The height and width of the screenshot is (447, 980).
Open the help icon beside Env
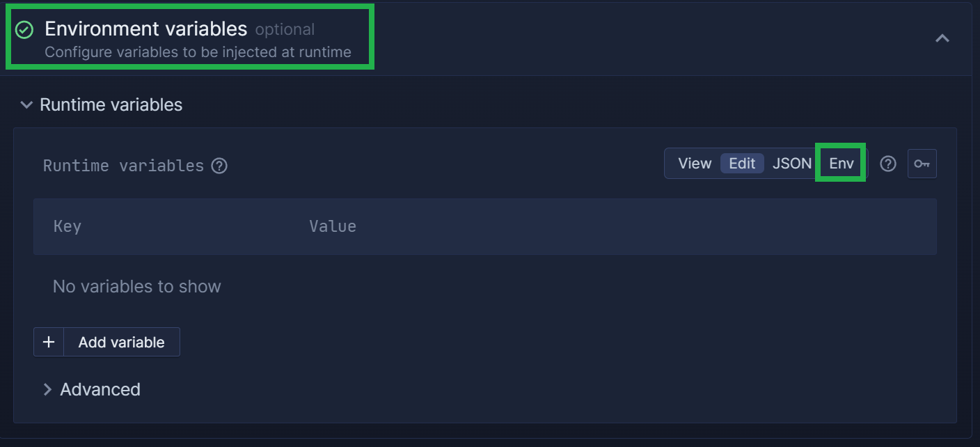(x=887, y=164)
